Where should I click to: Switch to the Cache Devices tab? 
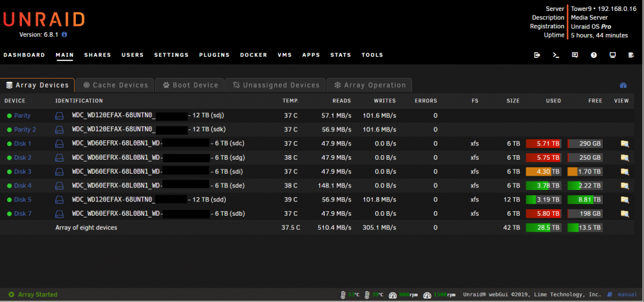[115, 85]
